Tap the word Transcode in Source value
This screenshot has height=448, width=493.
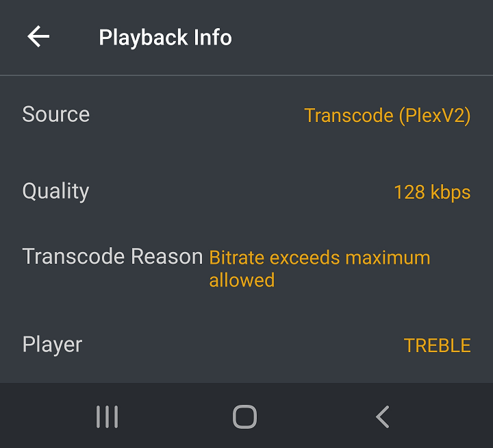click(349, 115)
